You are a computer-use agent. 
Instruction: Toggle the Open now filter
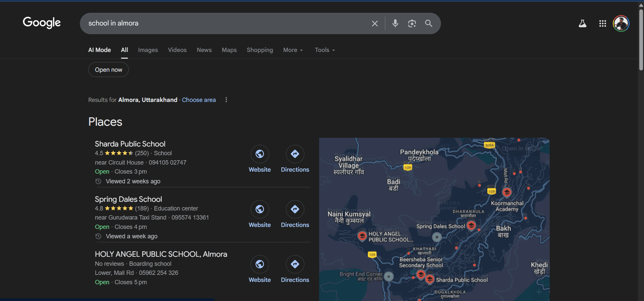click(x=108, y=70)
